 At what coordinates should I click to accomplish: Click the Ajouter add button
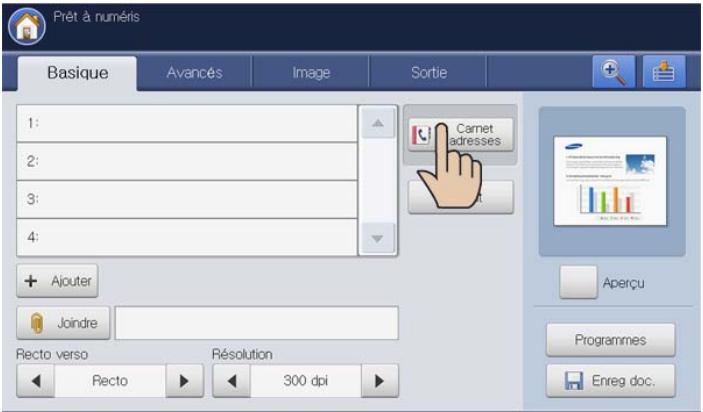(57, 281)
